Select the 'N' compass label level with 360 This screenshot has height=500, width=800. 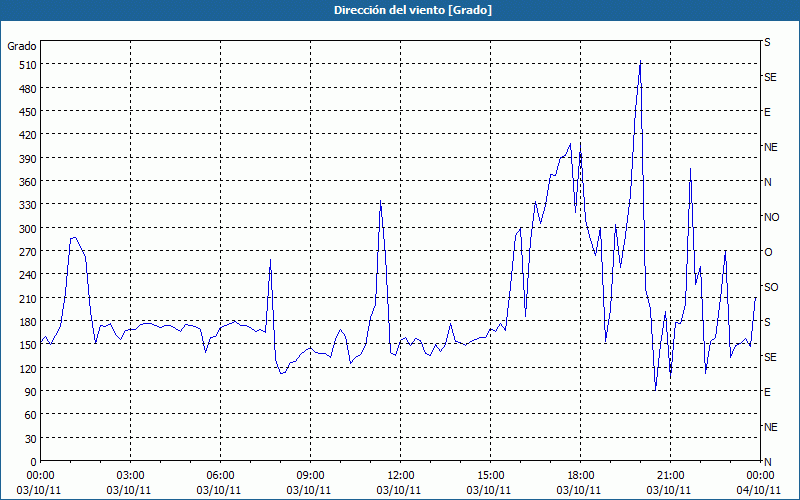[x=768, y=182]
